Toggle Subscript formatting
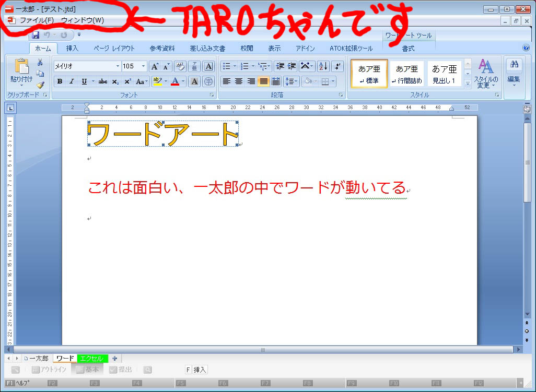 coord(115,81)
